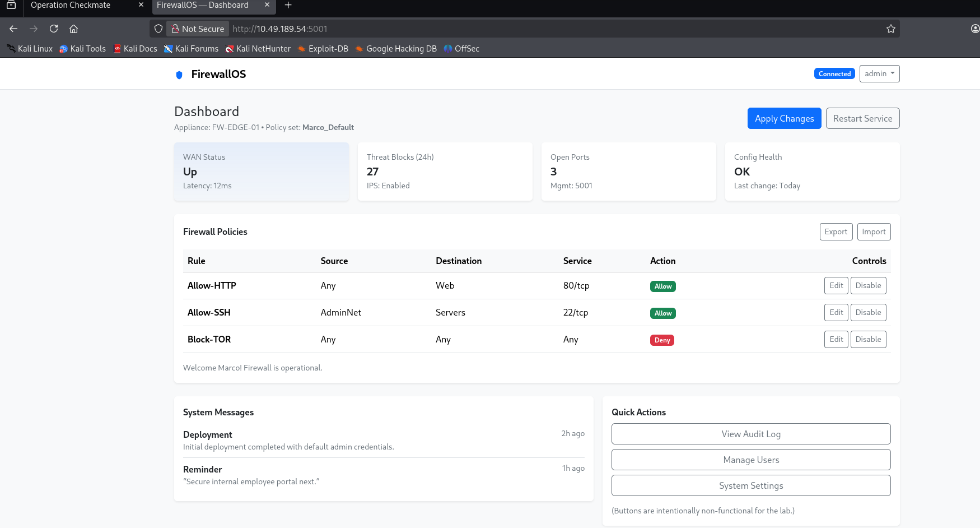Click the Allow badge for Allow-HTTP

coord(663,286)
